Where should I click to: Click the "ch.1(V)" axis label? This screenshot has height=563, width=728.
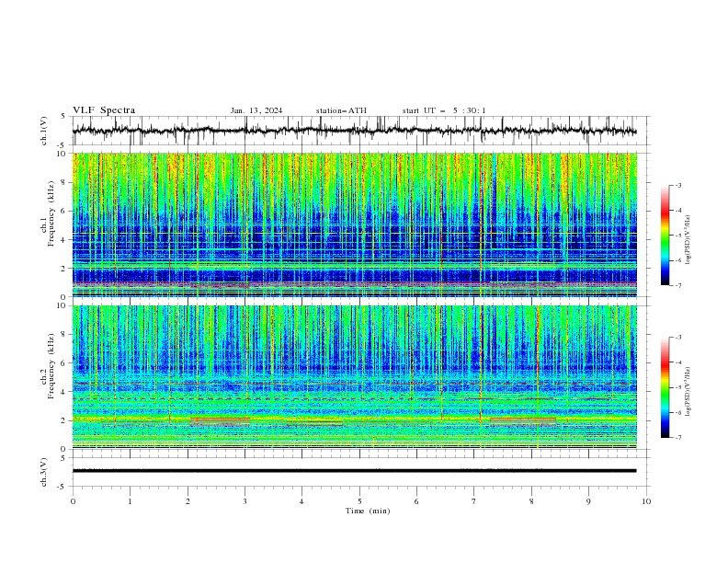44,131
